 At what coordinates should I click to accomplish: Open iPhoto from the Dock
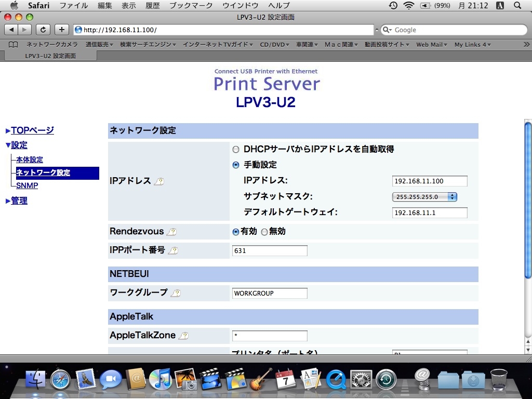[x=185, y=379]
